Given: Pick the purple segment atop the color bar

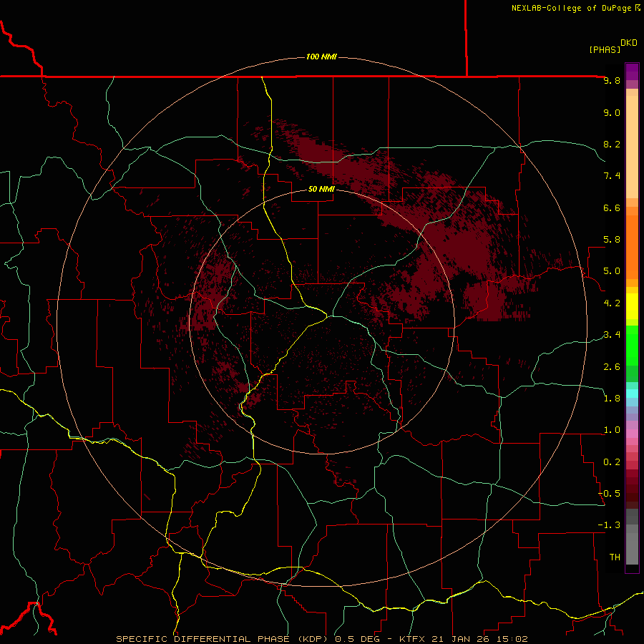Looking at the screenshot, I should [x=632, y=72].
